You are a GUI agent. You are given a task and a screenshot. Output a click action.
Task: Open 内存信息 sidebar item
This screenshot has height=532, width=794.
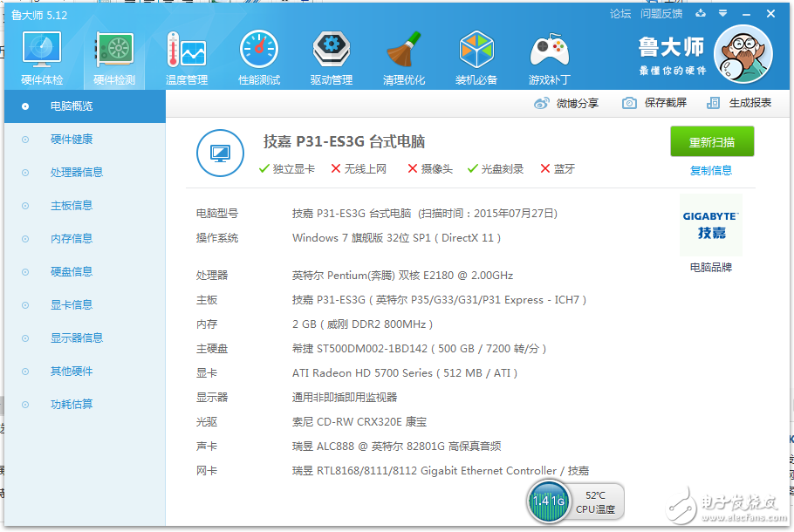86,239
